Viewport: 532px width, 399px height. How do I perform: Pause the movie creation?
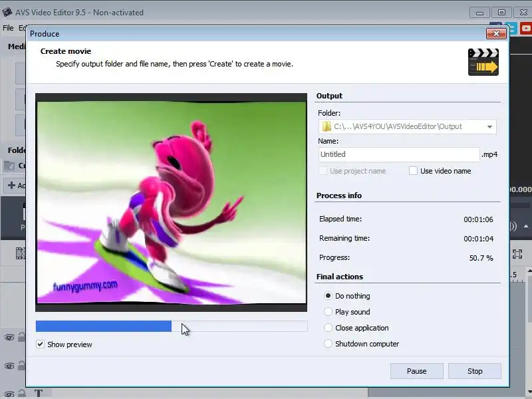[x=417, y=371]
